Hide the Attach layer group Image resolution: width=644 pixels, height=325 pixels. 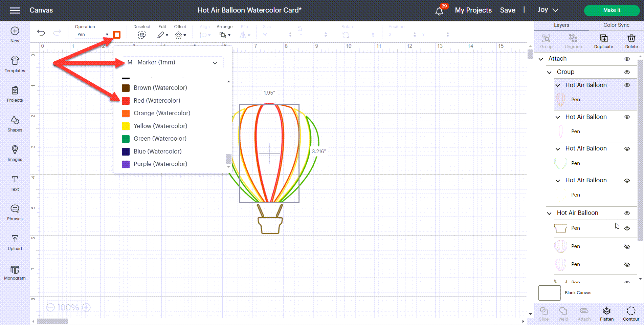[x=627, y=59]
